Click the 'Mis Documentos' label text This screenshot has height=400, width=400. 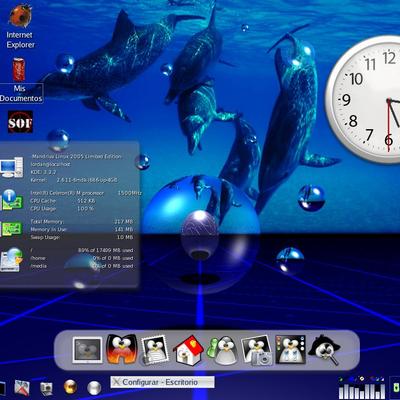click(x=21, y=93)
